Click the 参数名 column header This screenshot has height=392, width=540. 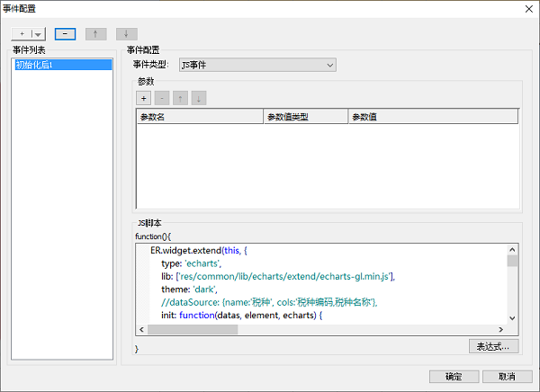(x=200, y=116)
